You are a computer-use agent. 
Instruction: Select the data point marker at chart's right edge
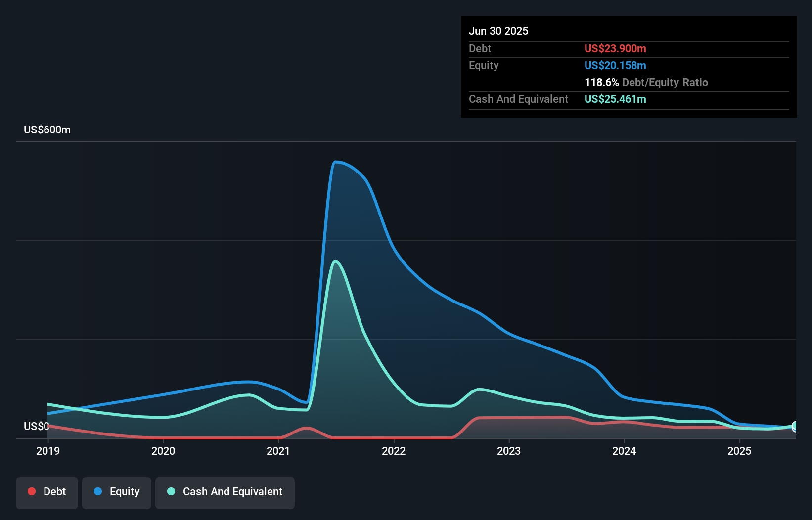(795, 425)
